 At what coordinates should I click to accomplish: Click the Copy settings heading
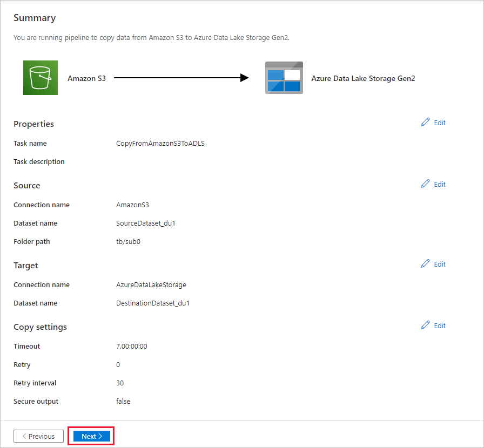(40, 327)
